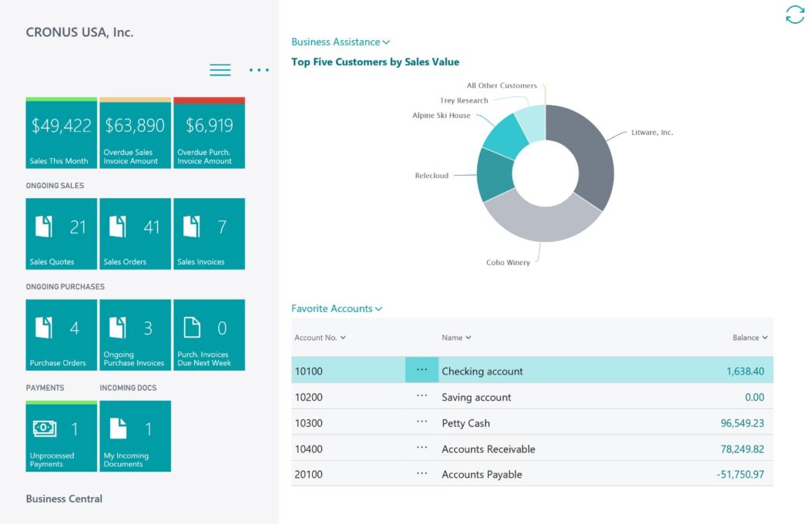Click the Saving account balance 0.00
Screen dimensions: 812x524
754,397
